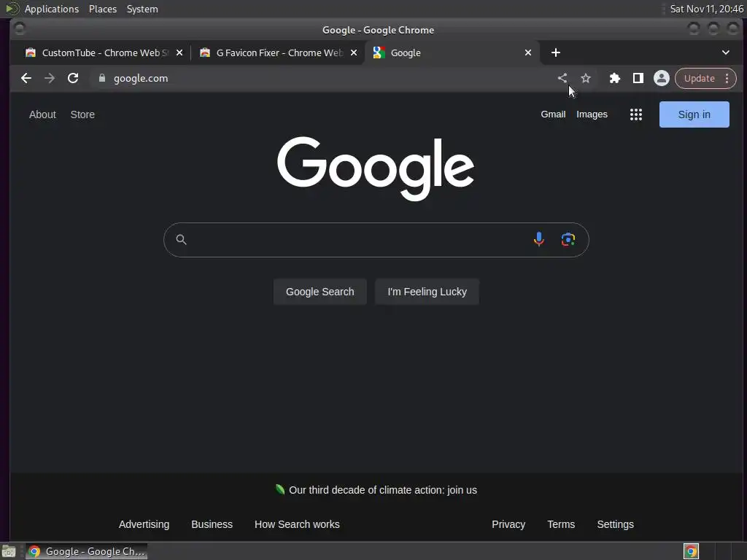Open the Google apps grid
The width and height of the screenshot is (747, 560).
[636, 114]
